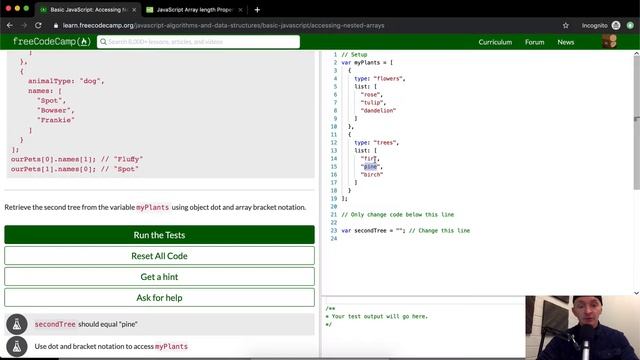Click the macOS green maximize button
Viewport: 640px width, 360px height.
(26, 8)
